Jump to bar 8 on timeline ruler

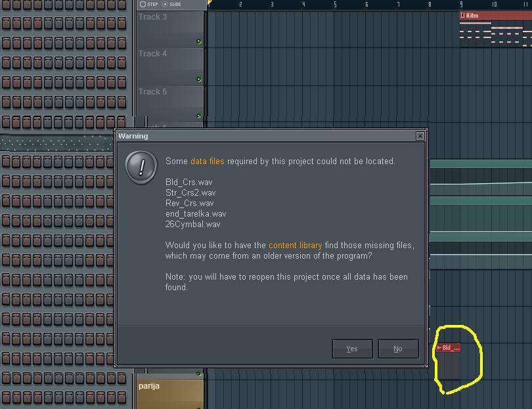point(430,5)
